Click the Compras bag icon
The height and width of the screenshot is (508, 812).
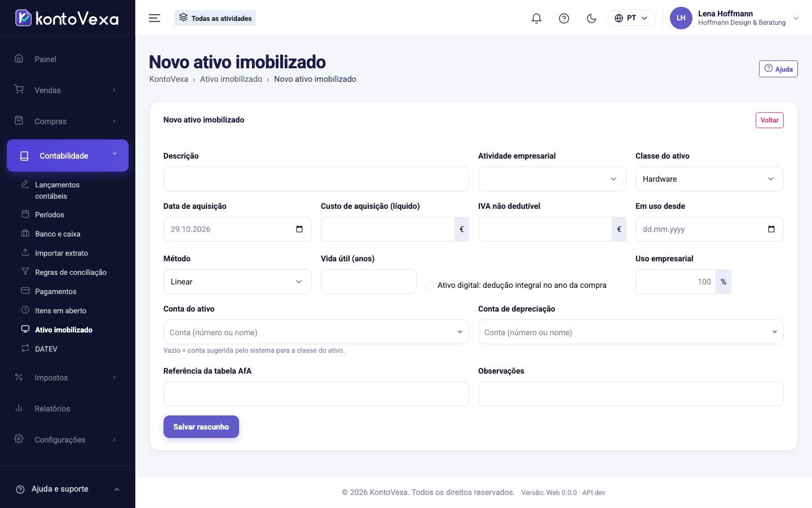(x=19, y=120)
